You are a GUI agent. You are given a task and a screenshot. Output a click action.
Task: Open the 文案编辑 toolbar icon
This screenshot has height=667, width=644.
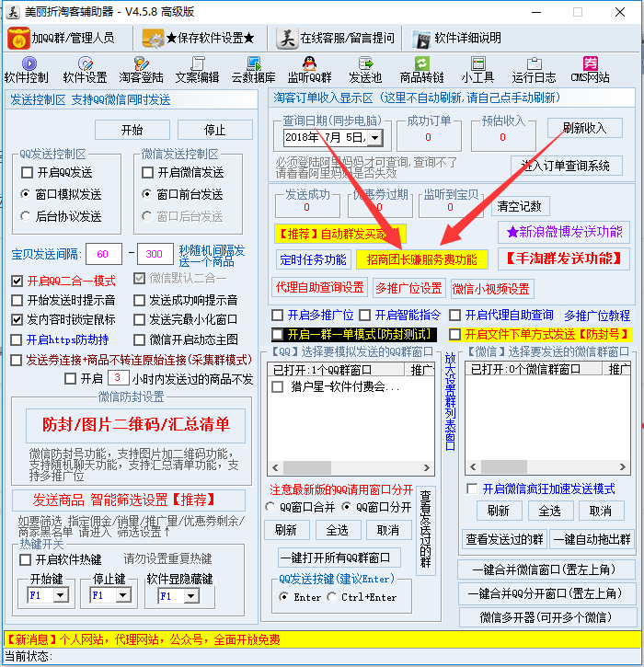198,63
